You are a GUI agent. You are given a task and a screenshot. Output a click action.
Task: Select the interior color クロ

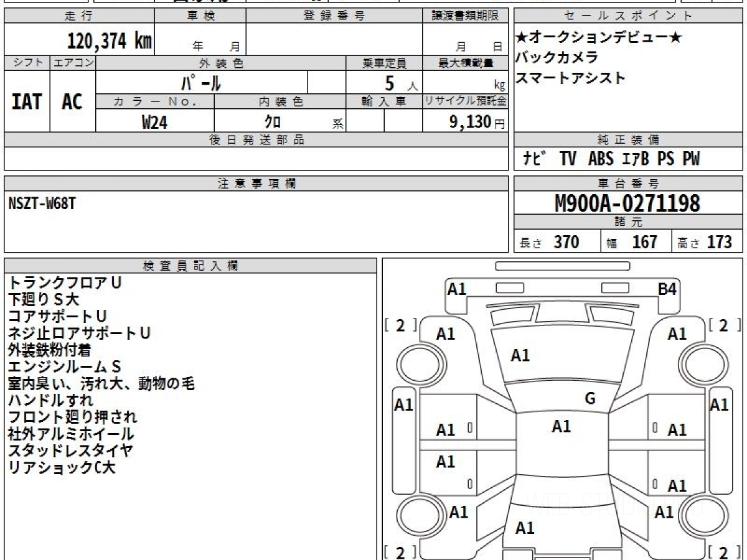[272, 122]
